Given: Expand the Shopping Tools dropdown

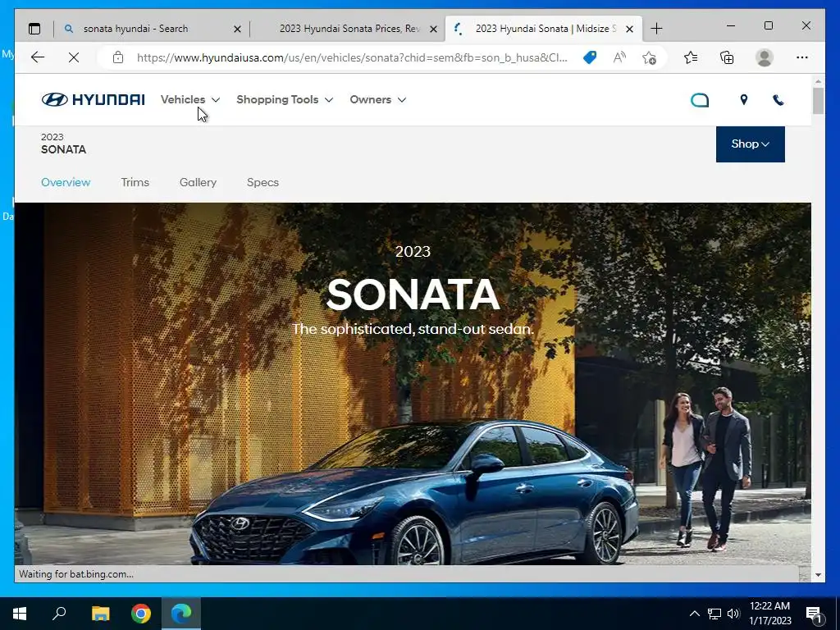Looking at the screenshot, I should tap(285, 99).
